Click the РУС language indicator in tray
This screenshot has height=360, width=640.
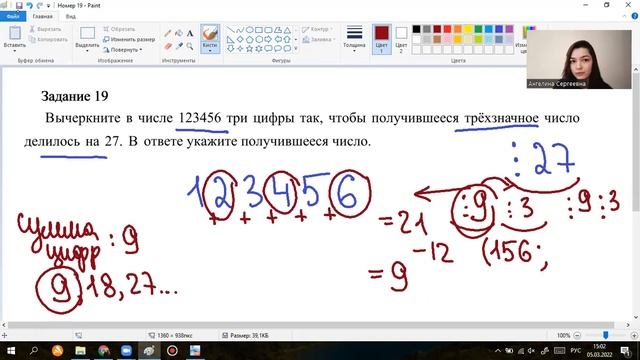tap(576, 351)
